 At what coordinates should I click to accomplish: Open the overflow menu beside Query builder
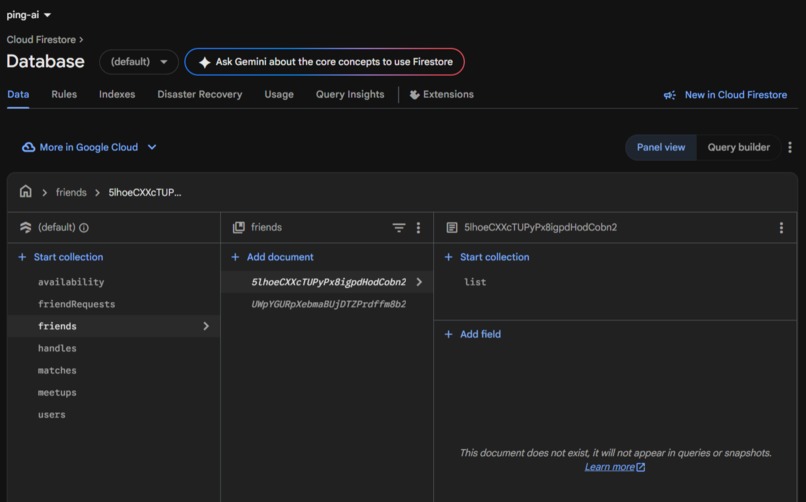point(790,147)
